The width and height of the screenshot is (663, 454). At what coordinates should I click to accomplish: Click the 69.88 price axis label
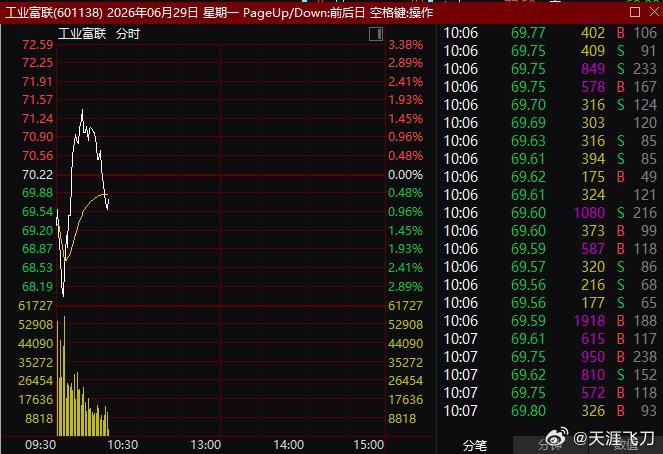pyautogui.click(x=38, y=193)
